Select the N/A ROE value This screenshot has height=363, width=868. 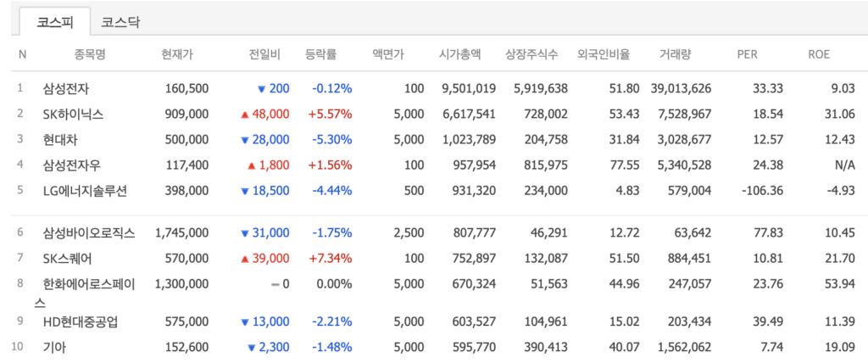[x=845, y=165]
